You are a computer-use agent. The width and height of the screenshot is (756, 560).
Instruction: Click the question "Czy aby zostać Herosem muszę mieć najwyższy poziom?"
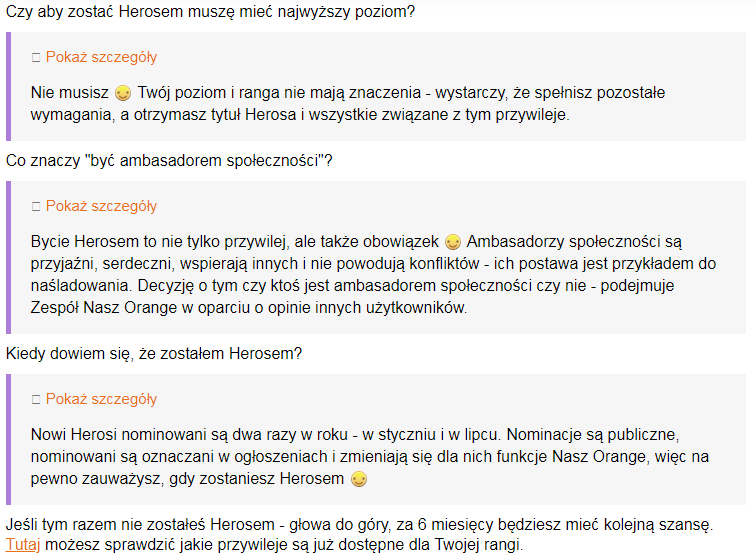click(x=210, y=13)
